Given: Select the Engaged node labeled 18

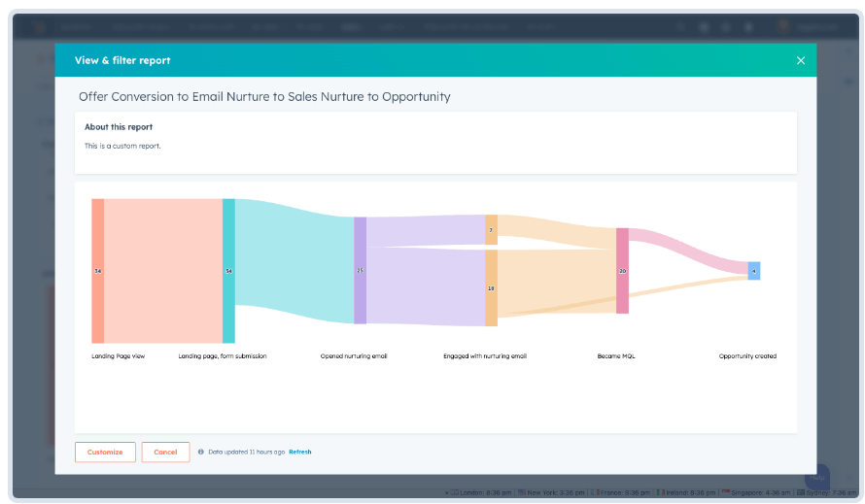Looking at the screenshot, I should [491, 287].
